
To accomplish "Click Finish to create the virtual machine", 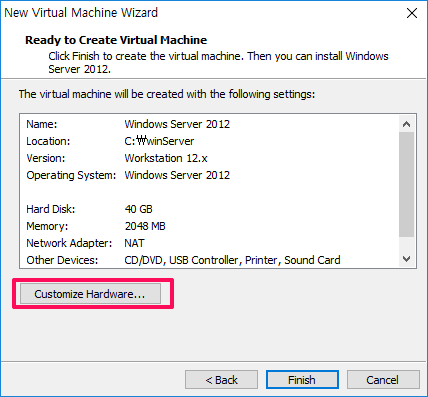I will tap(302, 380).
